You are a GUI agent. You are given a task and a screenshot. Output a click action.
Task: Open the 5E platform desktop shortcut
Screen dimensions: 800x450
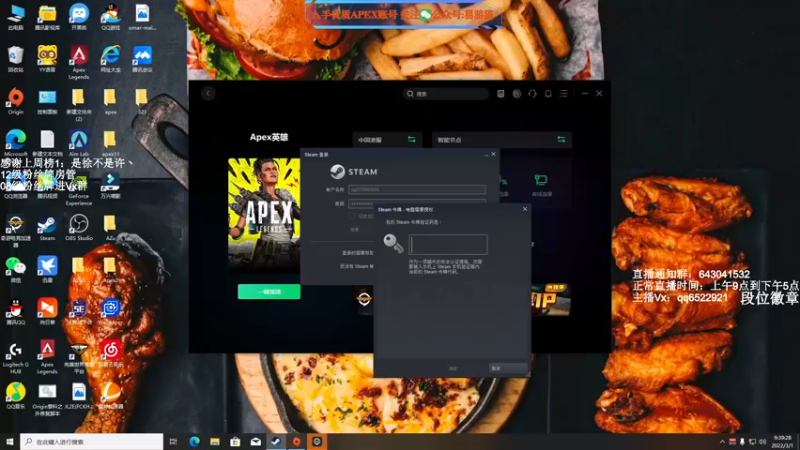79,312
